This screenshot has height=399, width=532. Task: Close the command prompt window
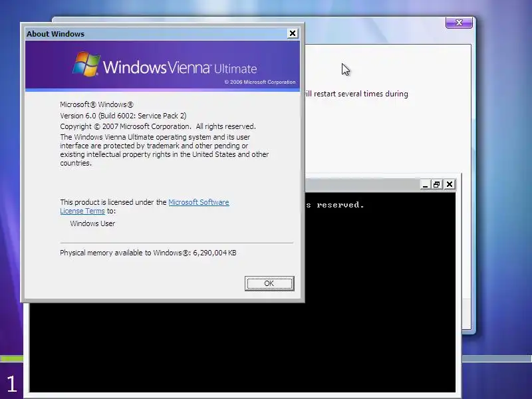(450, 184)
